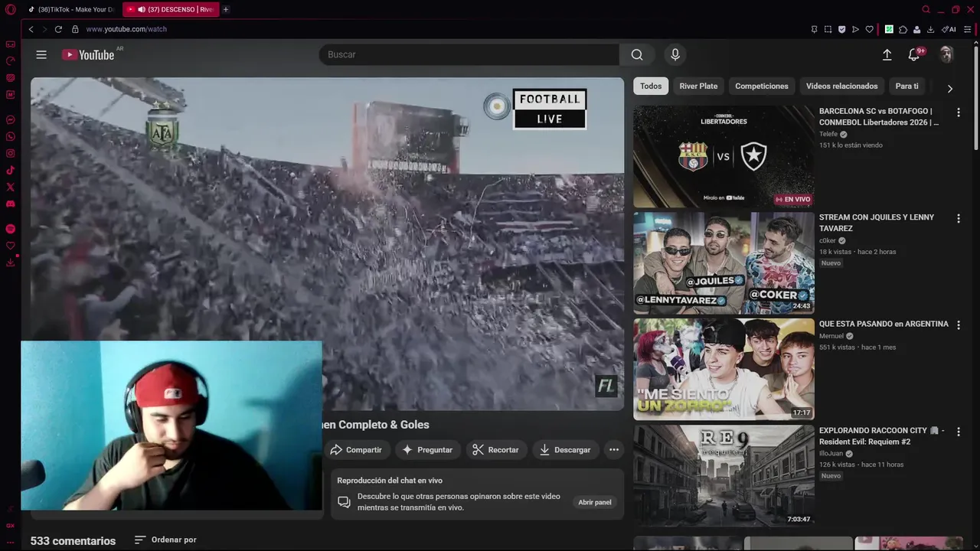The image size is (980, 551).
Task: Open extensions puzzle icon
Action: [903, 29]
